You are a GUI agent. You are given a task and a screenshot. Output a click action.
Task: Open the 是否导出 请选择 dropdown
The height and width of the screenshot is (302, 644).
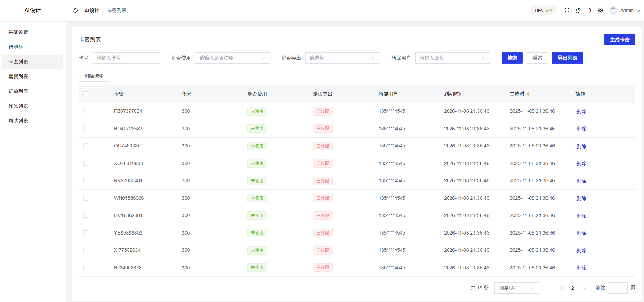click(x=342, y=58)
